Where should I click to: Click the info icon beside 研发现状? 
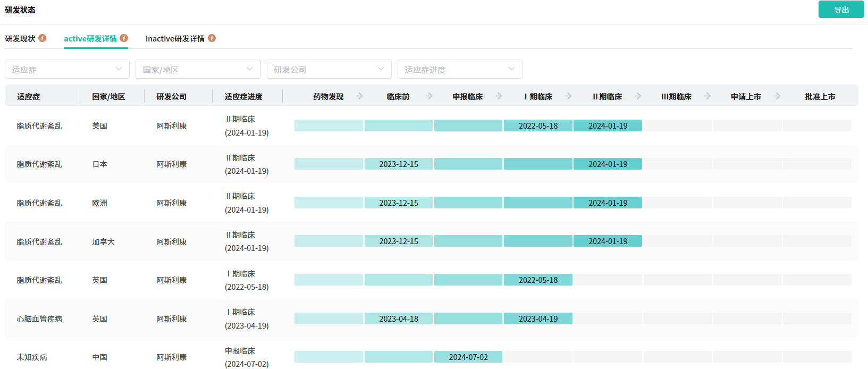point(43,38)
